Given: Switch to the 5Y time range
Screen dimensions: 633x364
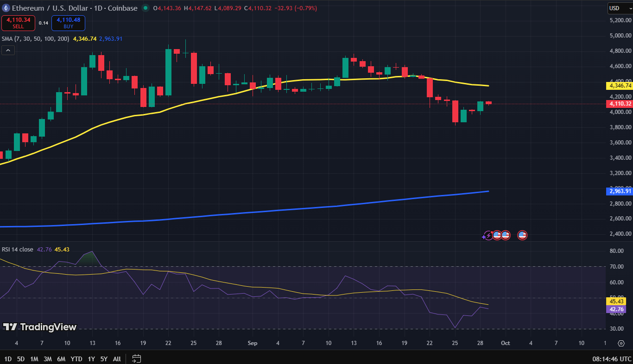Looking at the screenshot, I should coord(104,358).
